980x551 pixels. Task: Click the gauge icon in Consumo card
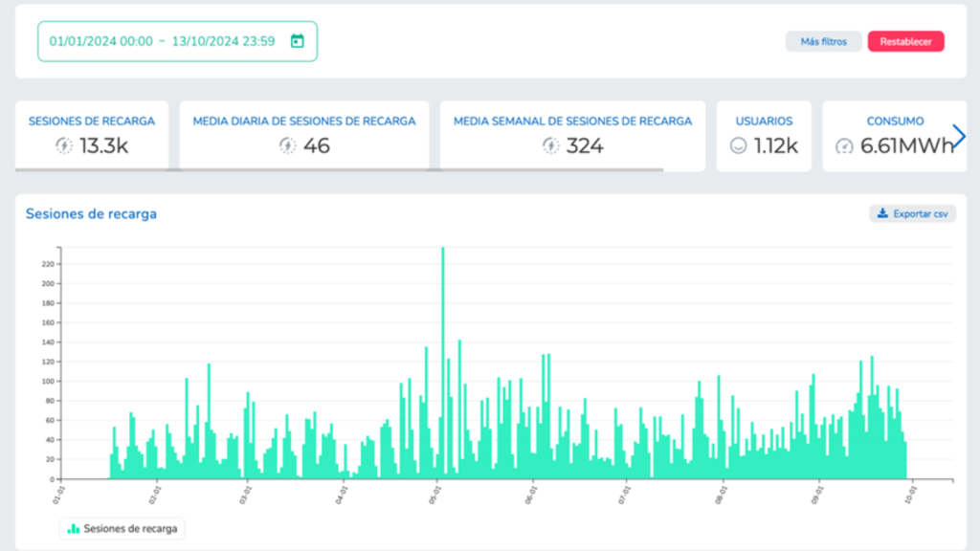coord(843,145)
